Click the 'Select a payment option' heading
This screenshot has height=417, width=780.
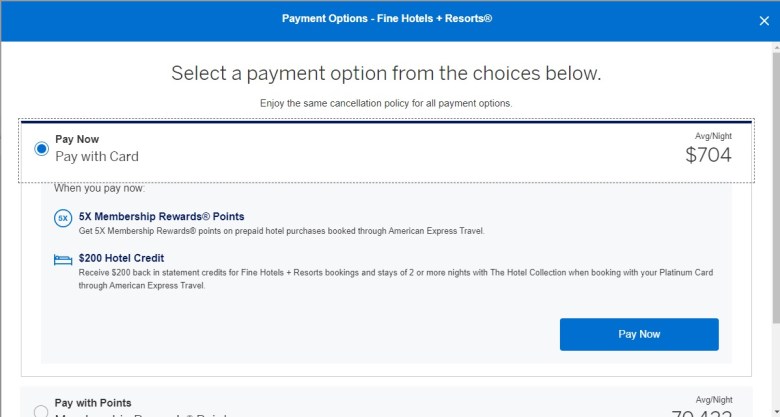[x=386, y=73]
